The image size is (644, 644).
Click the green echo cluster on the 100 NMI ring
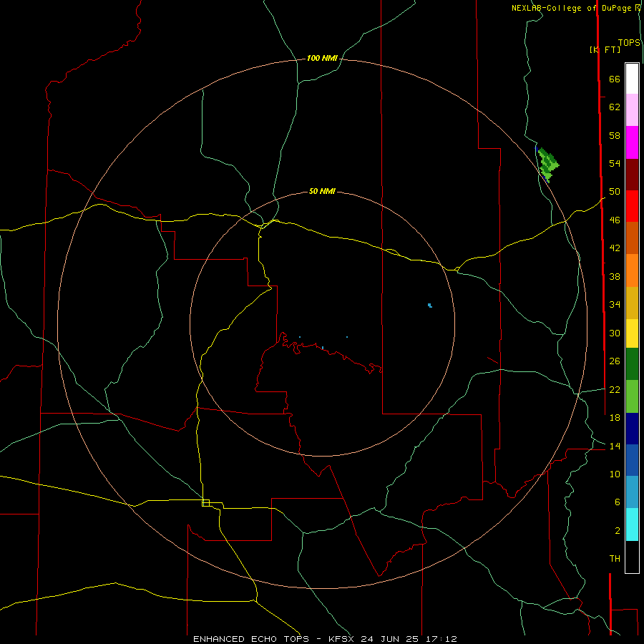(548, 165)
